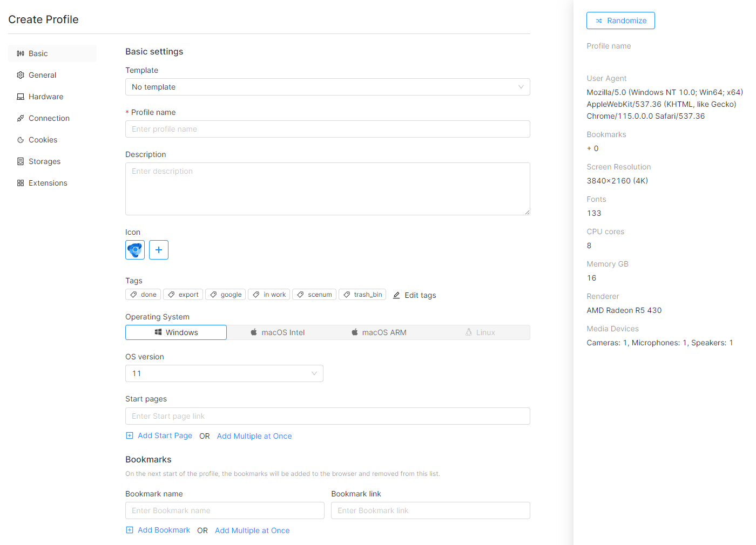Select the blue browser profile icon

click(135, 250)
